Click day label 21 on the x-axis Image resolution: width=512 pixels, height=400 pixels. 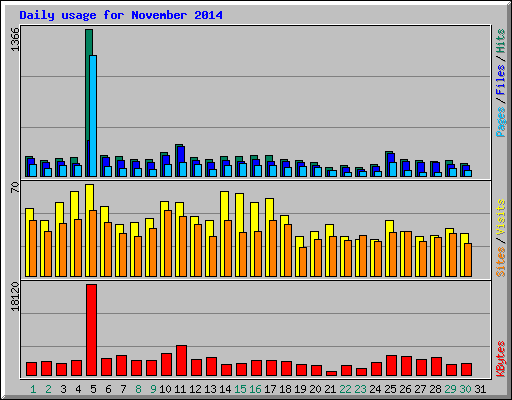[x=330, y=389]
